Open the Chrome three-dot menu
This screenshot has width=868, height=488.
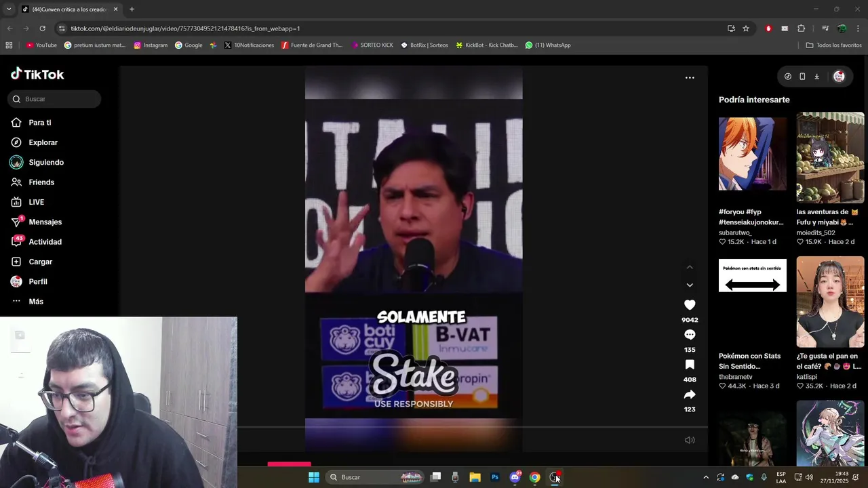pos(858,28)
